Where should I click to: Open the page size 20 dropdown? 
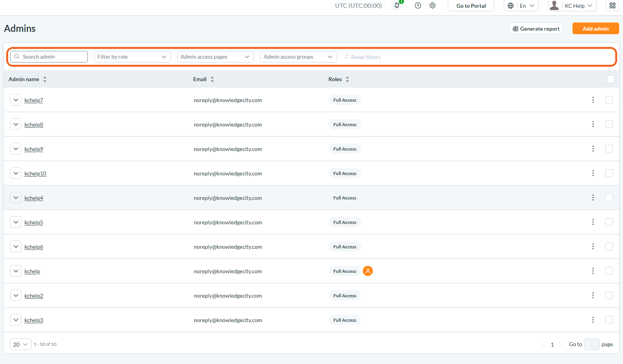tap(21, 344)
